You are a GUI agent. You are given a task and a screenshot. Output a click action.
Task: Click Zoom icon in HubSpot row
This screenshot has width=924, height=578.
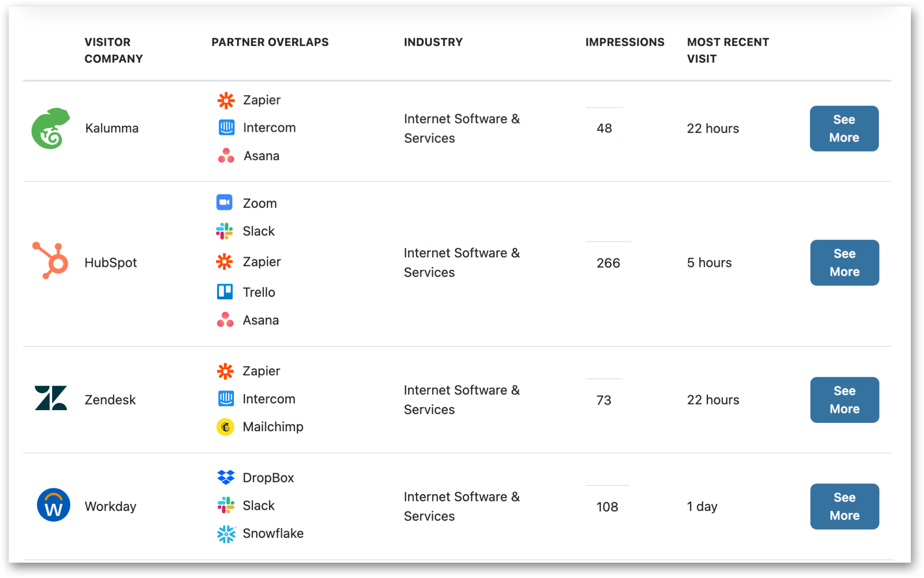(224, 202)
